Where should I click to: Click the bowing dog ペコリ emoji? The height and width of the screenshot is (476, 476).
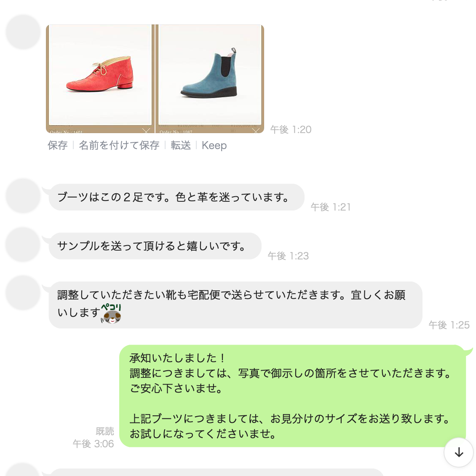tap(111, 313)
